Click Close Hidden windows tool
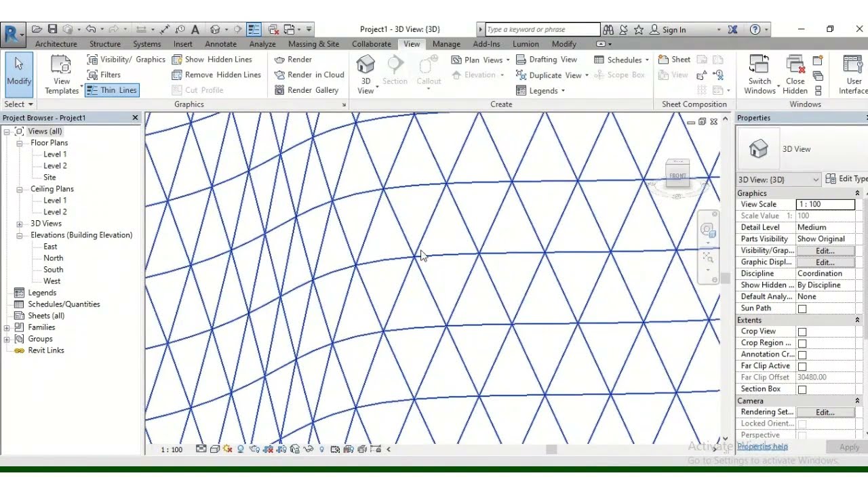This screenshot has width=868, height=488. coord(795,75)
